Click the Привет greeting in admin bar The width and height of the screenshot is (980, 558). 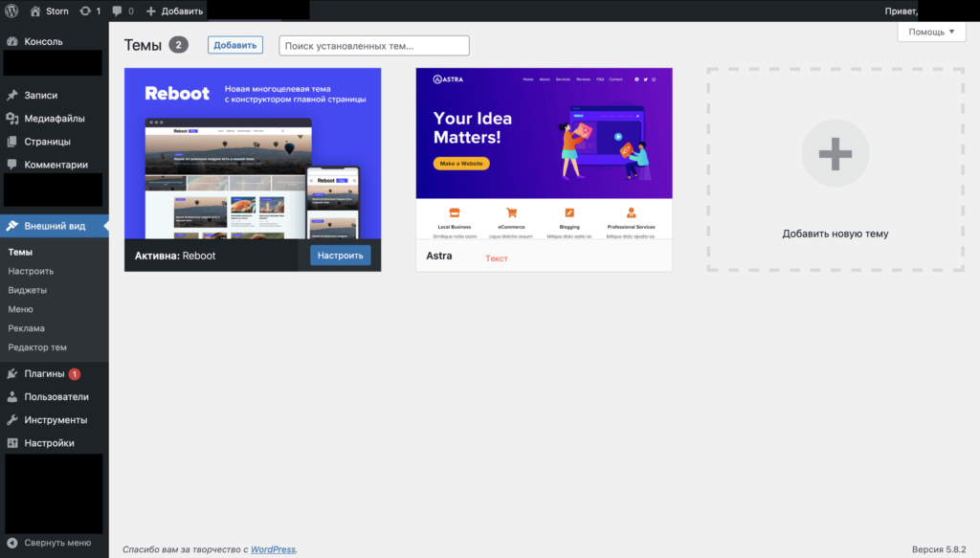[901, 11]
